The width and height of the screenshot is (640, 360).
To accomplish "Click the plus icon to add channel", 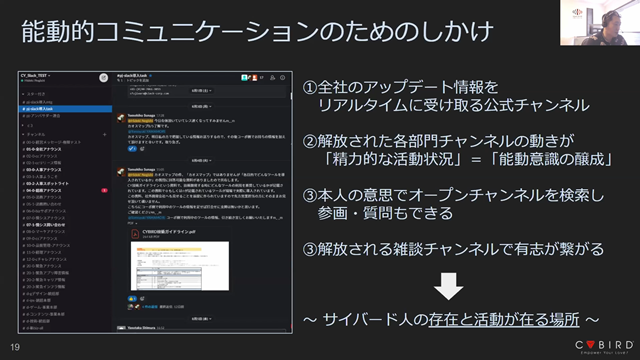I will (104, 134).
